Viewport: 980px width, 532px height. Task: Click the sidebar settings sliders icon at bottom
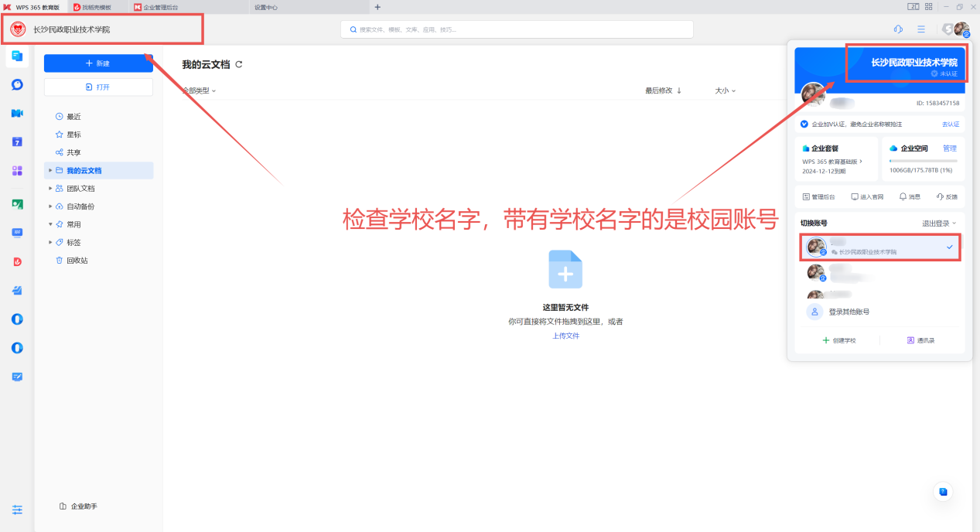[x=17, y=510]
